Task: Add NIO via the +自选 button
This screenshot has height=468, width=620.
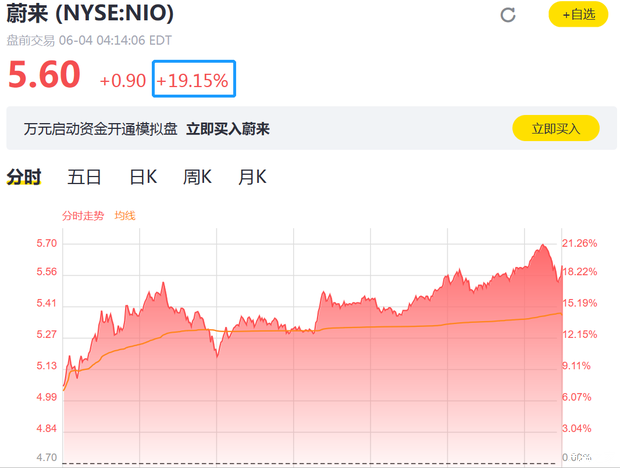Action: [x=578, y=15]
